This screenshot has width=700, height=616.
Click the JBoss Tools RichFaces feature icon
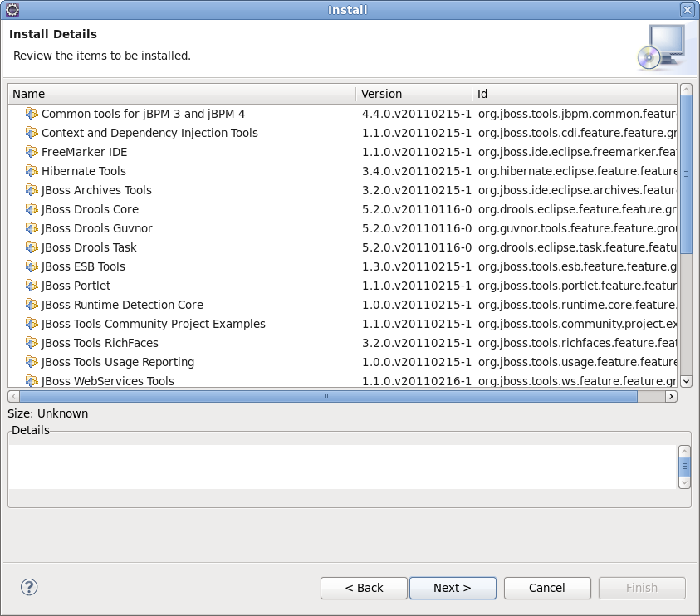click(x=32, y=343)
